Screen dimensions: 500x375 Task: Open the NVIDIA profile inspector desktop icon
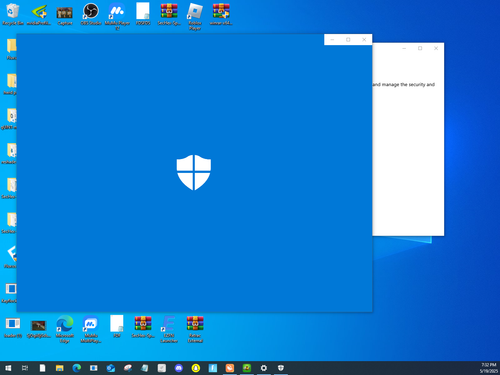[39, 14]
